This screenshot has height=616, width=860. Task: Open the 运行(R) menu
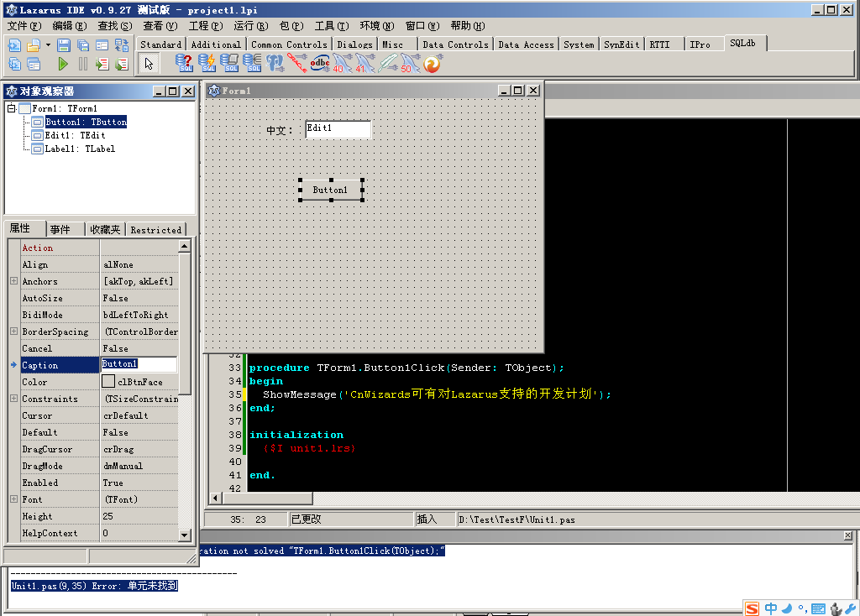(250, 26)
